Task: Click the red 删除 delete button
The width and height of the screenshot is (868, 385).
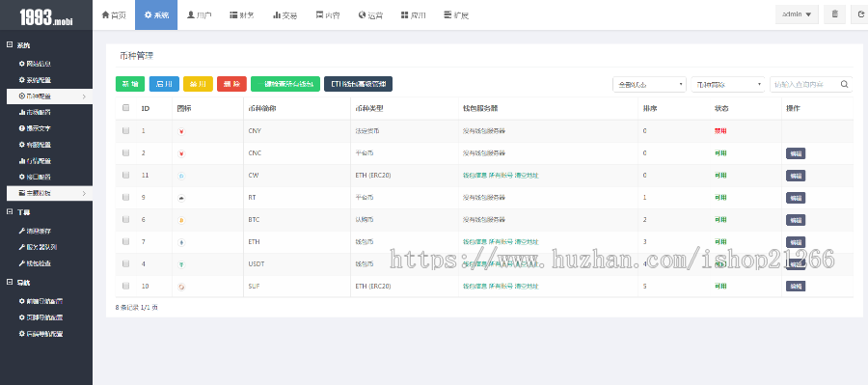Action: pos(231,84)
